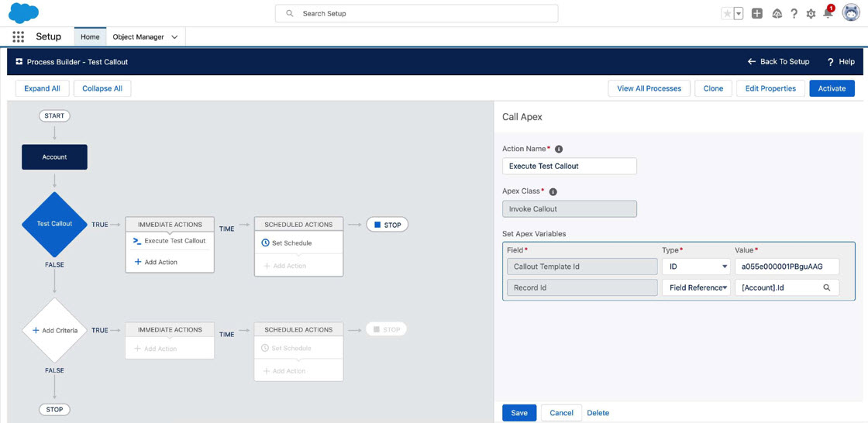Click the Search Setup field

click(416, 13)
